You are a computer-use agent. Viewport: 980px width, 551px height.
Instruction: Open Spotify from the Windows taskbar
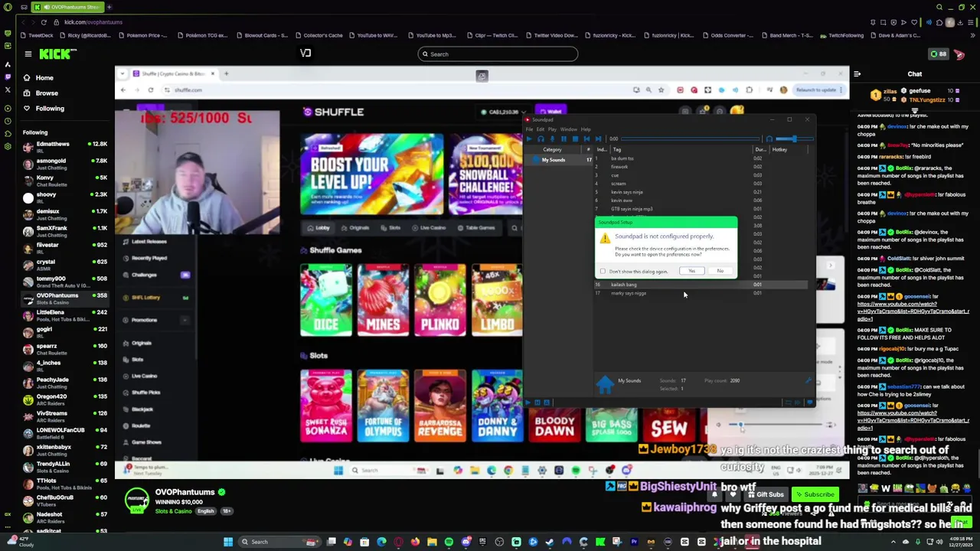coord(449,542)
